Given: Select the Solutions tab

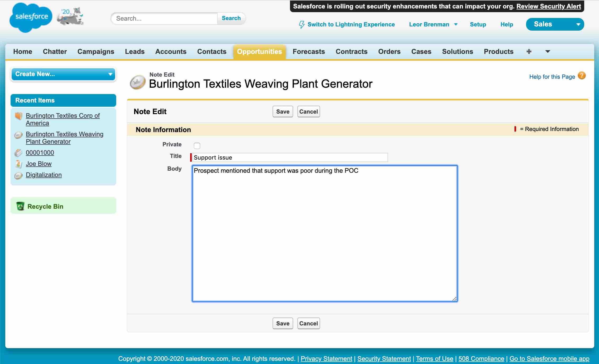Looking at the screenshot, I should tap(458, 52).
